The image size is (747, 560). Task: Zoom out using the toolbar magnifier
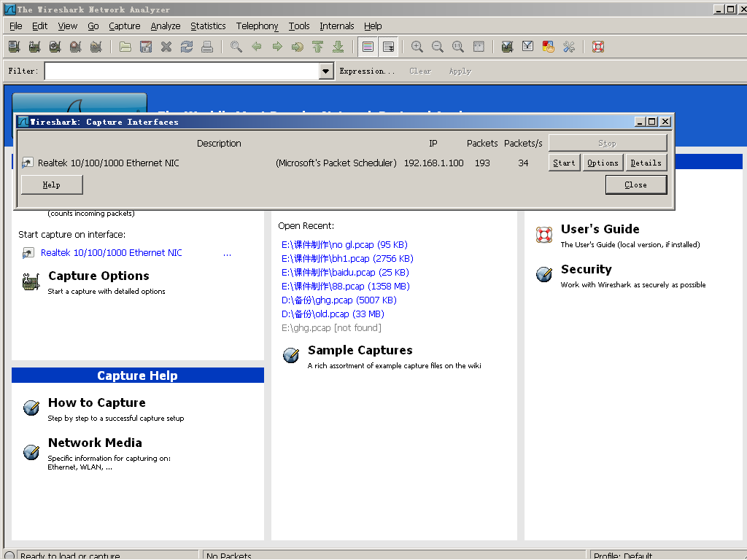(438, 47)
